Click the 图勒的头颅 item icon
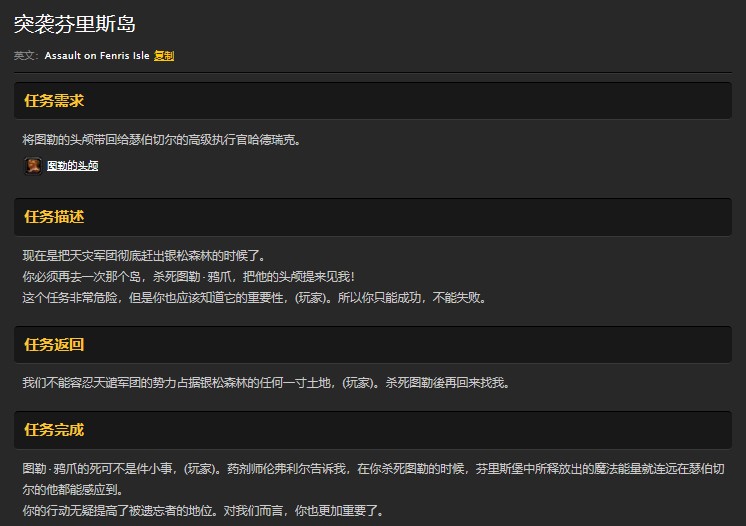 tap(32, 166)
